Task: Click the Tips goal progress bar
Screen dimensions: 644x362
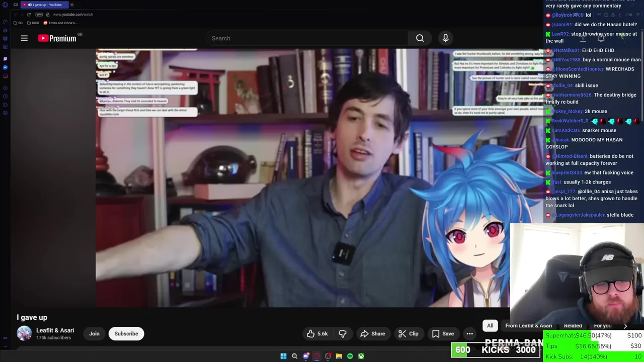Action: pyautogui.click(x=594, y=346)
